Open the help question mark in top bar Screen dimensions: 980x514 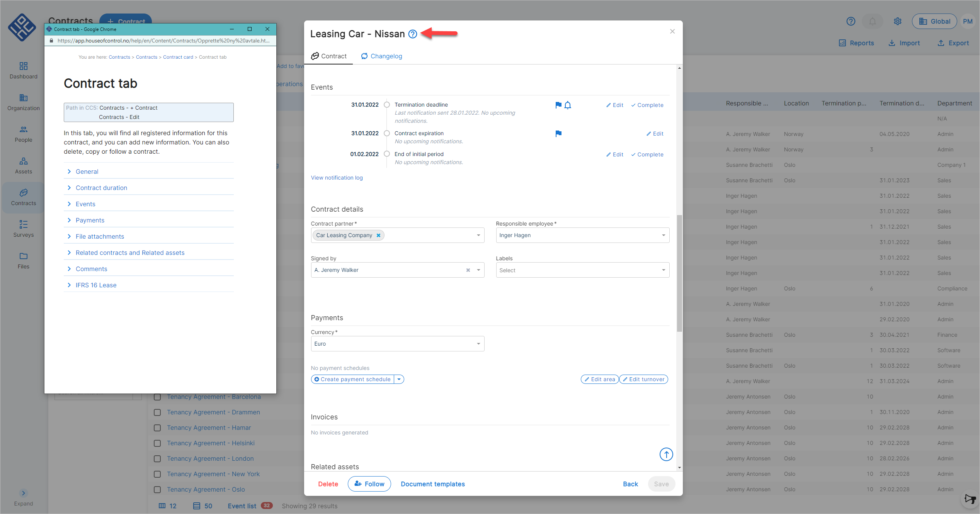point(851,21)
